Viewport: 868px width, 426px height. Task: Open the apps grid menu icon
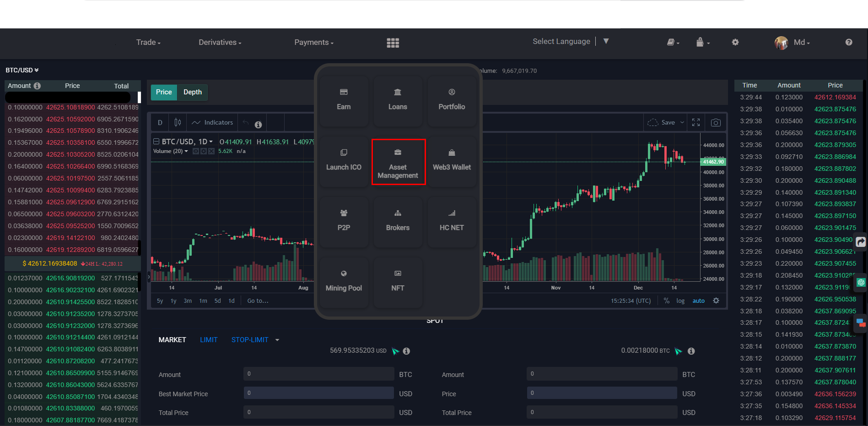click(393, 43)
